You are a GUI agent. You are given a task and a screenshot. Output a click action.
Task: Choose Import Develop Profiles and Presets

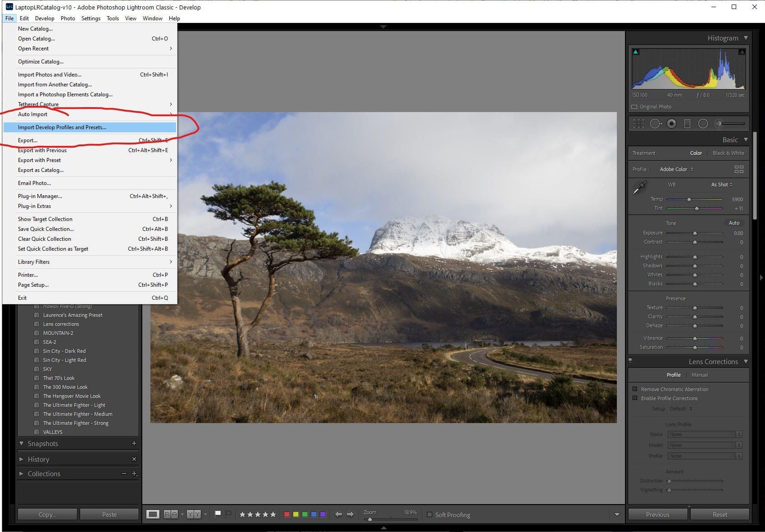pyautogui.click(x=62, y=127)
